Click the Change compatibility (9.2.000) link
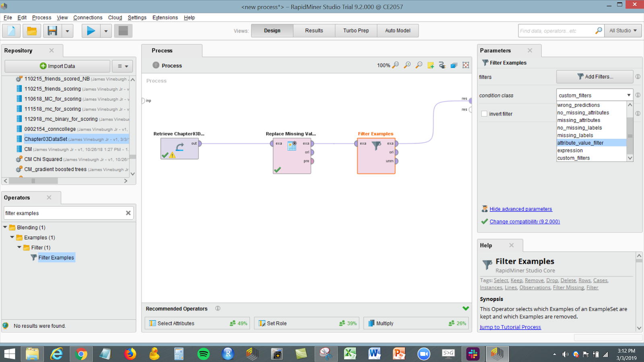The width and height of the screenshot is (644, 362). click(x=524, y=221)
